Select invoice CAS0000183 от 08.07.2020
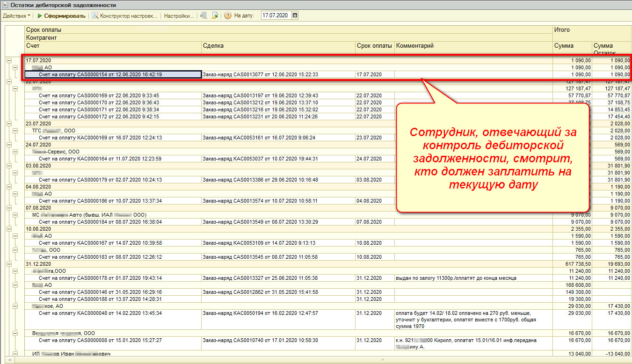 [x=113, y=257]
